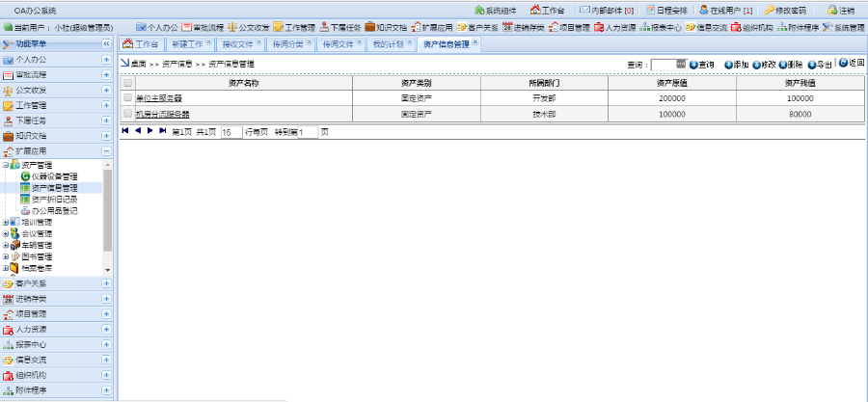Image resolution: width=868 pixels, height=402 pixels.
Task: Open 下属任务 in the top toolbar
Action: pyautogui.click(x=339, y=27)
